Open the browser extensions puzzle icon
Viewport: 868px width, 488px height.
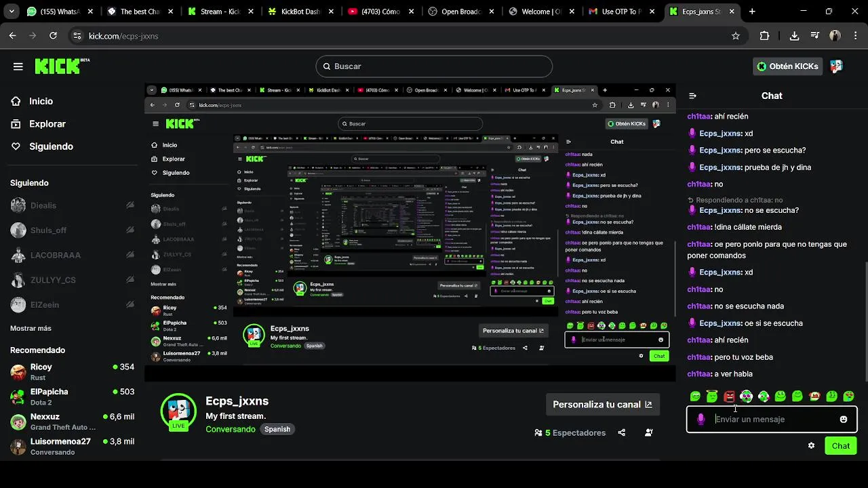(764, 36)
